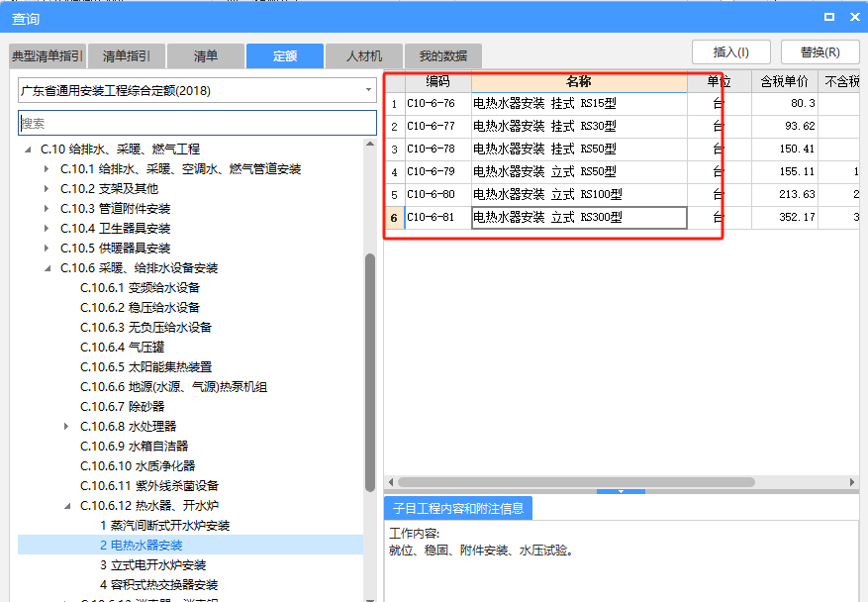The height and width of the screenshot is (602, 868).
Task: Select code cell C10-6-80
Action: pyautogui.click(x=437, y=194)
